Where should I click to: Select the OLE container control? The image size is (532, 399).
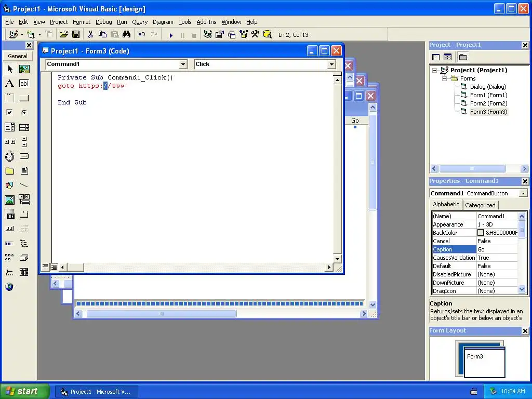pyautogui.click(x=10, y=215)
